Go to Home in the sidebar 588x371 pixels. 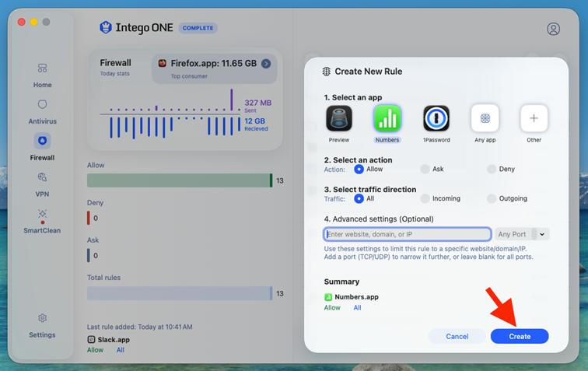42,75
